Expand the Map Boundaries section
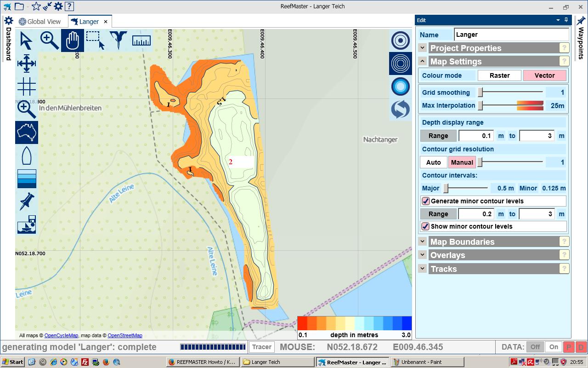 tap(423, 241)
